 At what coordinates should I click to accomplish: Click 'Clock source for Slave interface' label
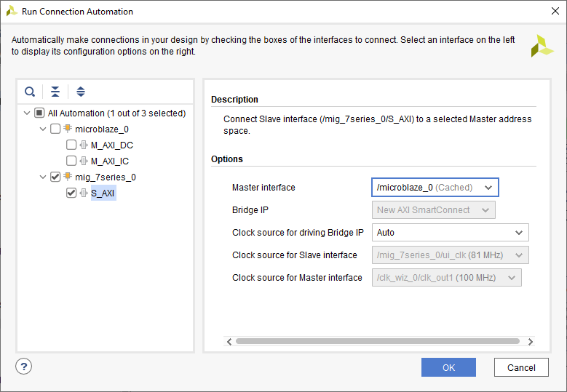(x=294, y=255)
